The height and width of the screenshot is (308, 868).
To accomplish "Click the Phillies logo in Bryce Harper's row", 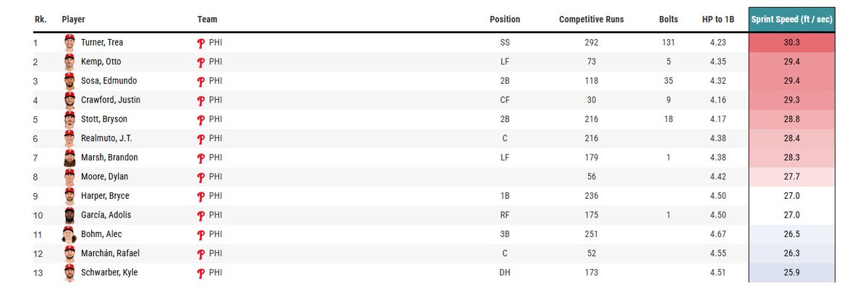I will [x=201, y=196].
